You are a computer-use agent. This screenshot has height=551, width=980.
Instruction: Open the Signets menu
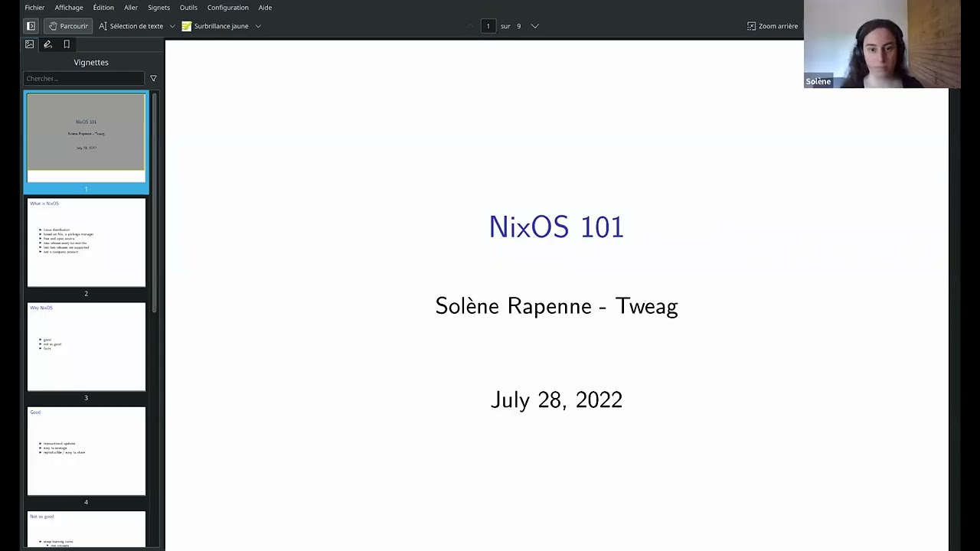click(x=159, y=8)
